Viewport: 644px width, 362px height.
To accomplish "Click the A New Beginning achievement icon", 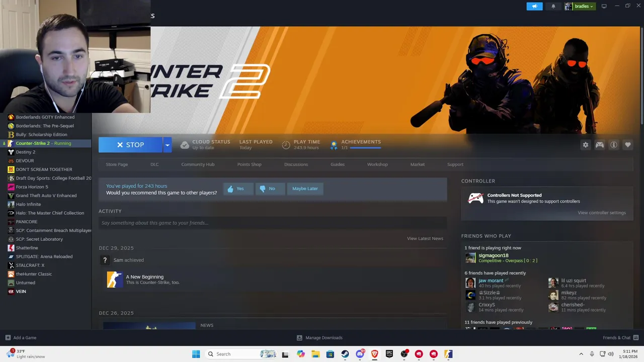I will click(x=115, y=280).
